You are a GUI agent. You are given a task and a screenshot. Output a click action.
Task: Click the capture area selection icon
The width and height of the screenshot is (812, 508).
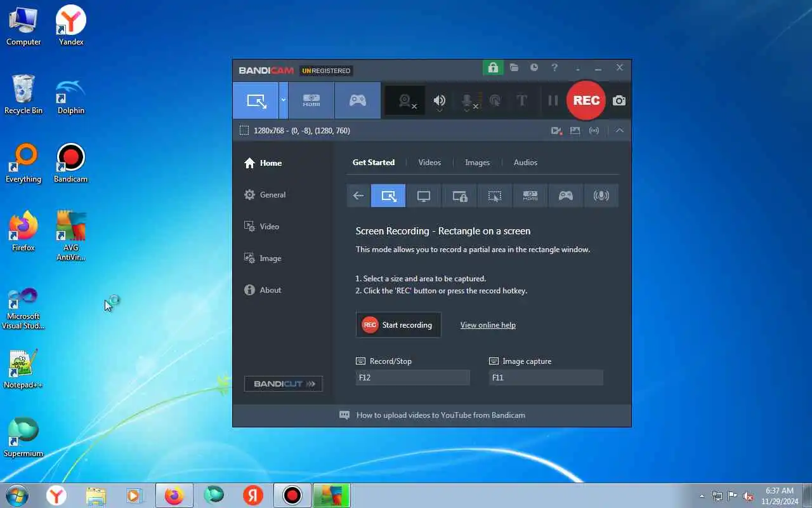click(x=244, y=130)
